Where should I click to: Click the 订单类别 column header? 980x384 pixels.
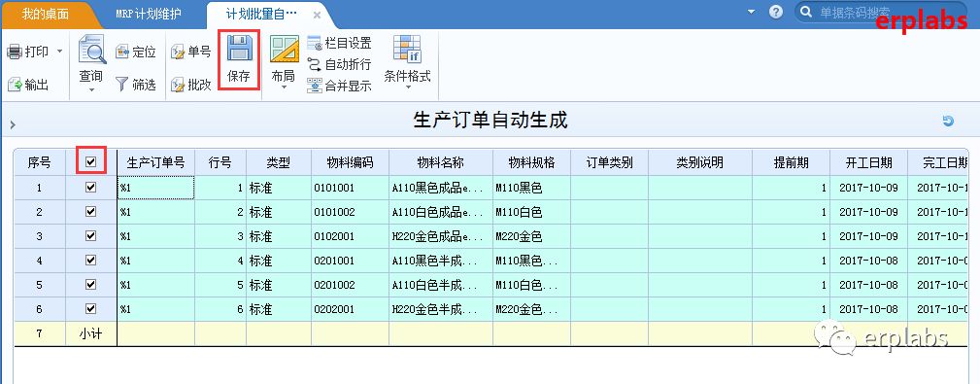point(609,162)
